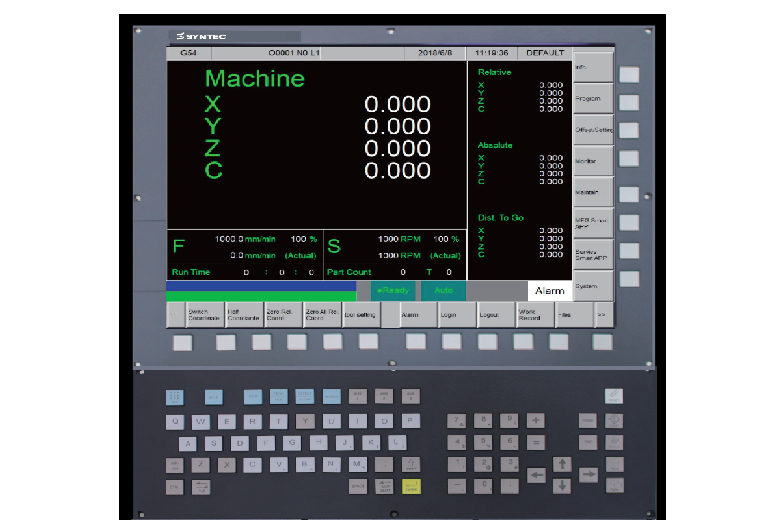
Task: Click the white Alarm status indicator
Action: [549, 290]
